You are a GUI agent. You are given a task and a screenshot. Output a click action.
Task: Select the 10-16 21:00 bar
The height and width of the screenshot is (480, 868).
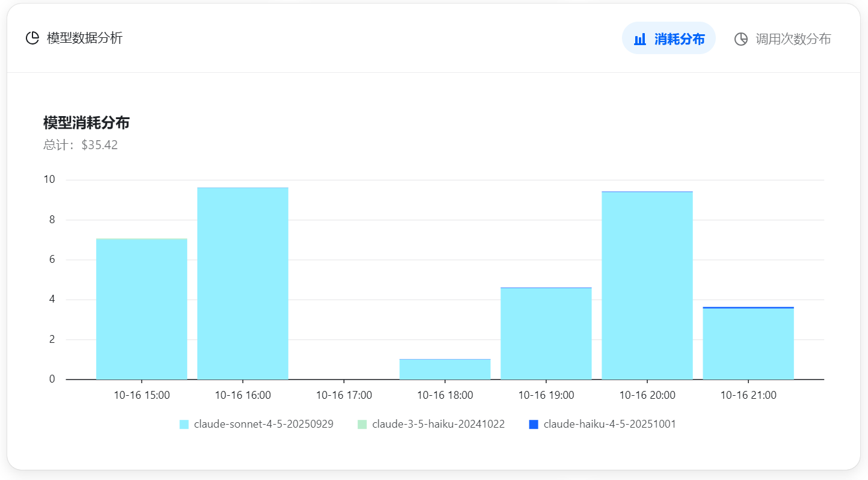point(748,343)
